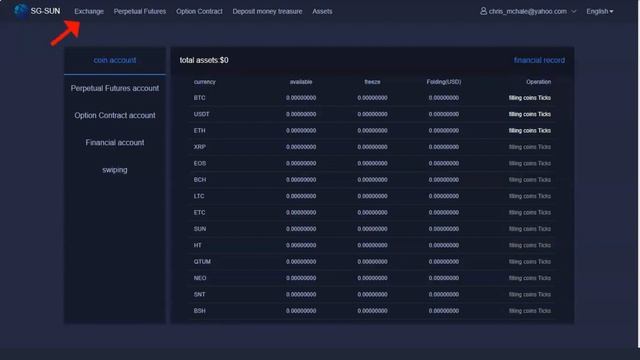Open Deposit money treasure page
Image resolution: width=640 pixels, height=360 pixels.
tap(267, 11)
